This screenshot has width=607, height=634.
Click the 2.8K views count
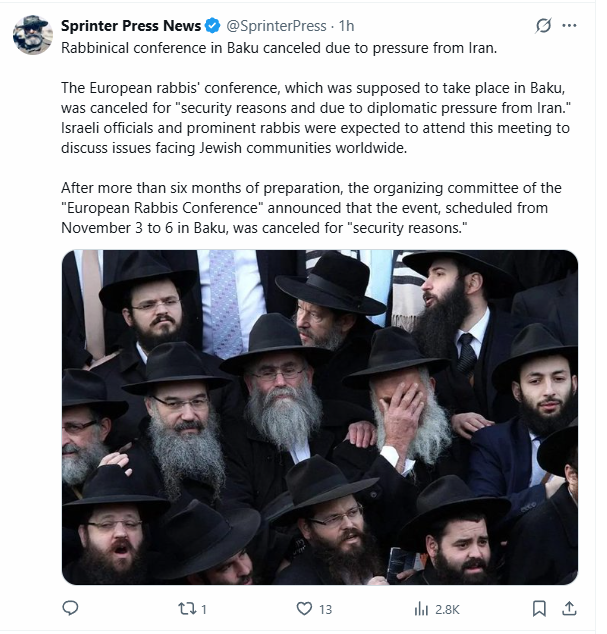click(447, 609)
